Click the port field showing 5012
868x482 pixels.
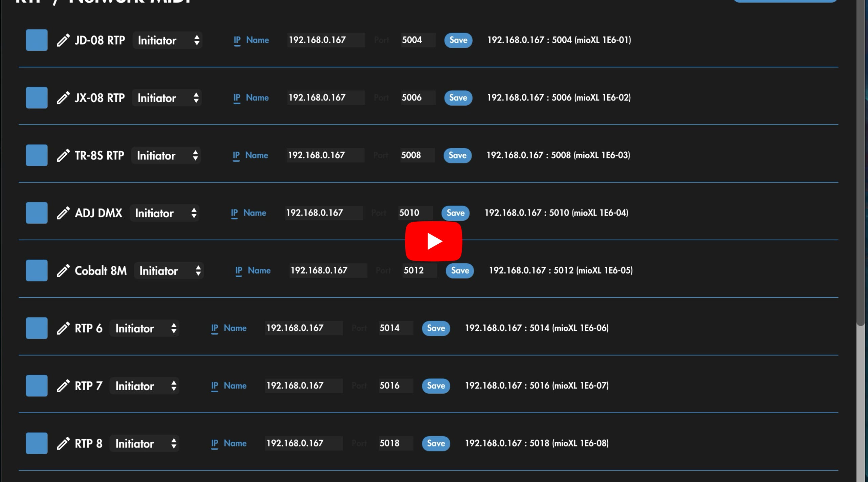coord(420,270)
